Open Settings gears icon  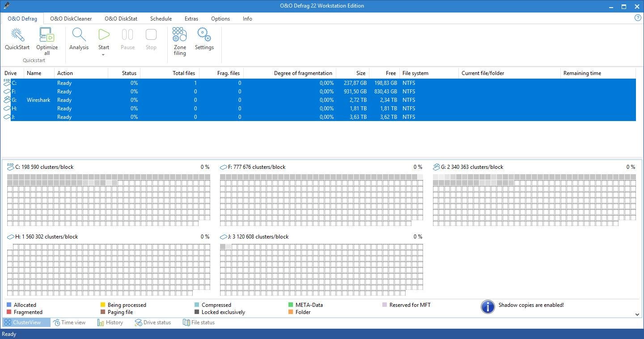[x=204, y=34]
